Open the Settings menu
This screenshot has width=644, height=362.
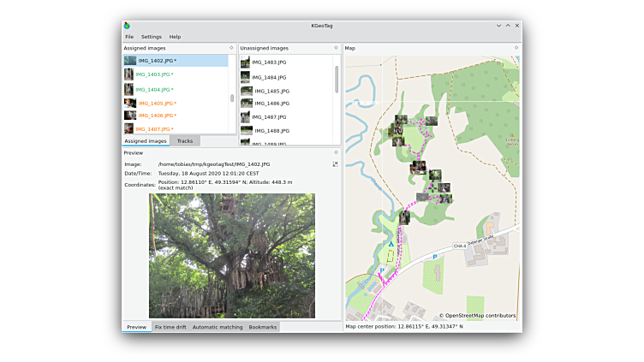click(x=152, y=37)
